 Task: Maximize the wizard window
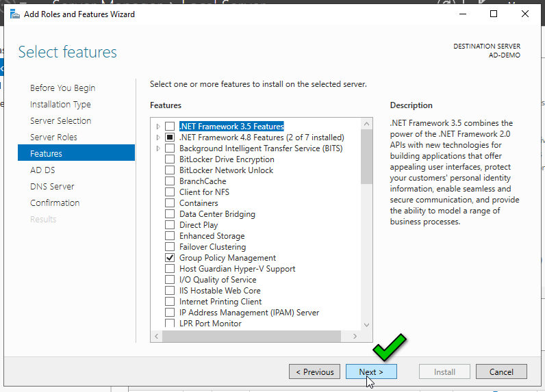pyautogui.click(x=494, y=14)
